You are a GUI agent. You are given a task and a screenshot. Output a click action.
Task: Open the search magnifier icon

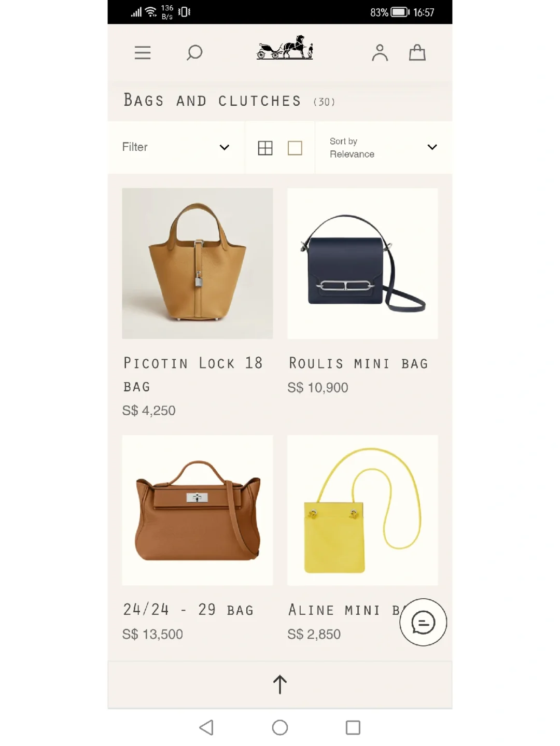(x=194, y=52)
